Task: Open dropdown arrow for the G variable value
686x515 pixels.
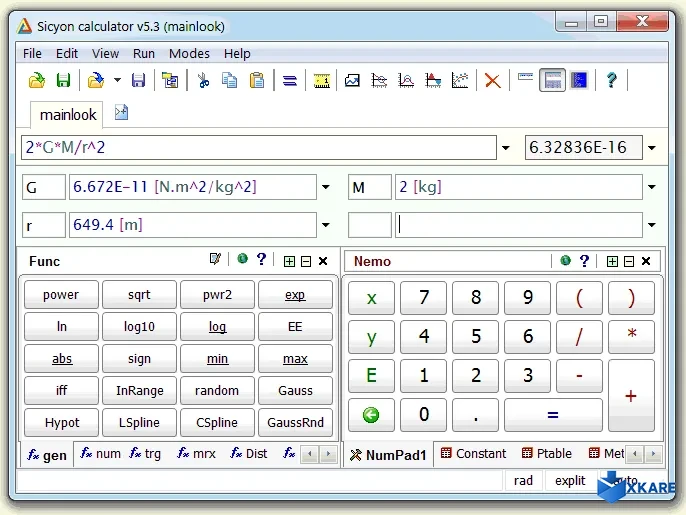Action: (x=326, y=187)
